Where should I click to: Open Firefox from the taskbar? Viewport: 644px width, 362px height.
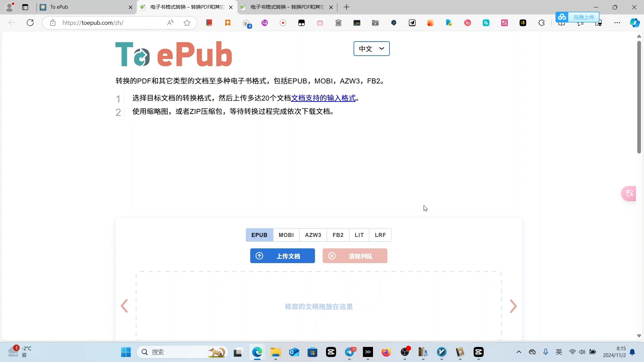[386, 352]
